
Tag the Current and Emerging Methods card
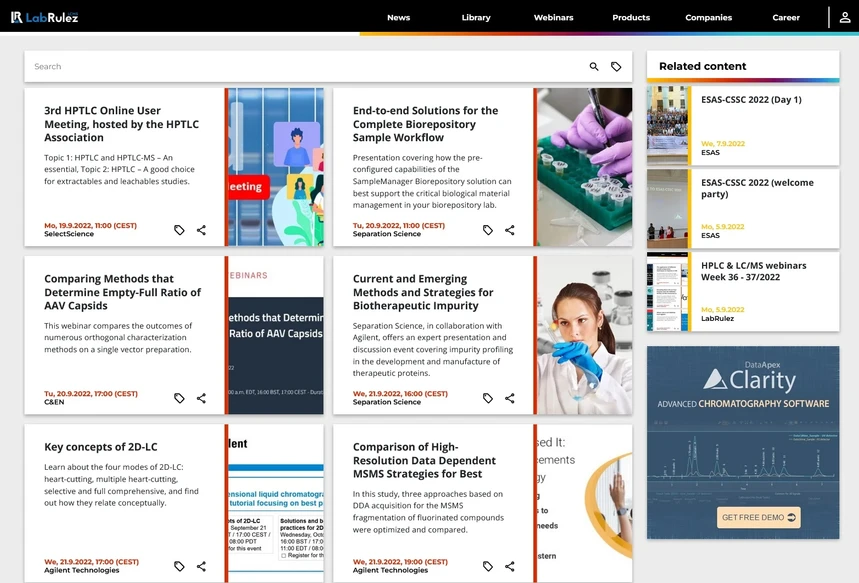(x=488, y=398)
